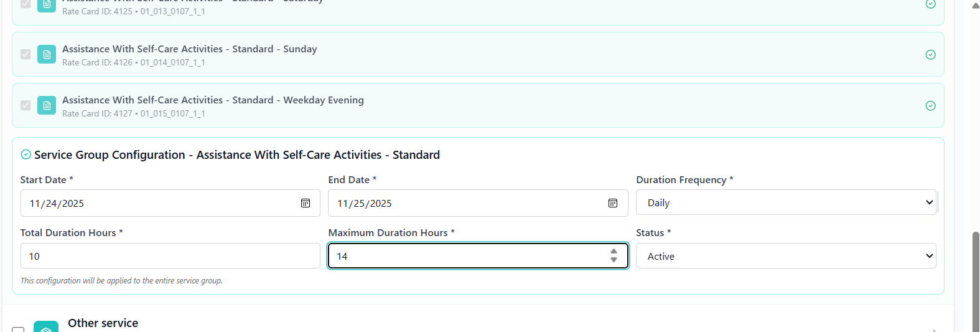The height and width of the screenshot is (332, 980).
Task: Click the page's vertical scrollbar thumb
Action: pos(976,280)
